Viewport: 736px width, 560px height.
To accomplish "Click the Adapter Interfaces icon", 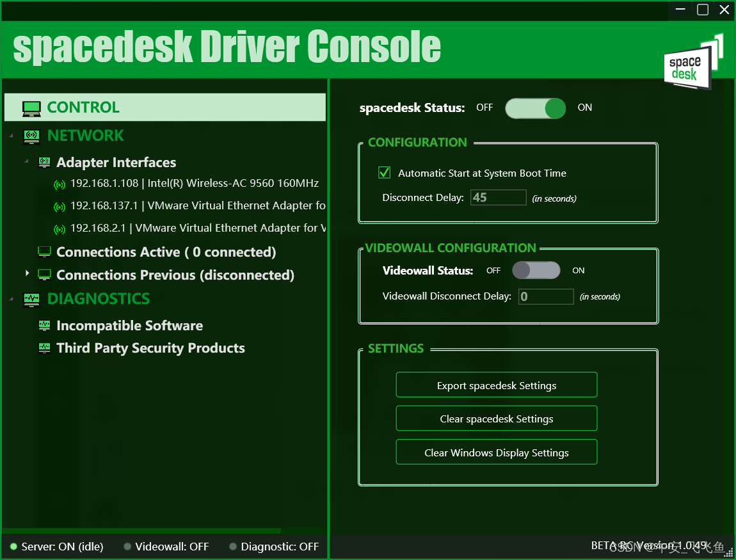I will 45,163.
